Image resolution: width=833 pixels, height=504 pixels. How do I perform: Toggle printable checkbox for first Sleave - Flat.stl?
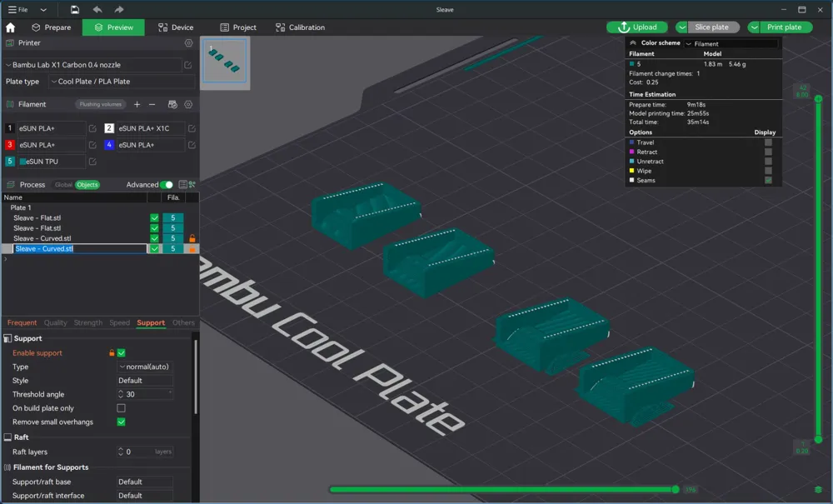click(154, 217)
